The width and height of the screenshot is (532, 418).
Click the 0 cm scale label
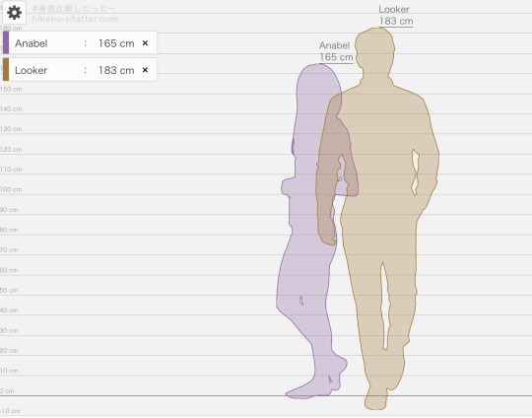[x=7, y=390]
